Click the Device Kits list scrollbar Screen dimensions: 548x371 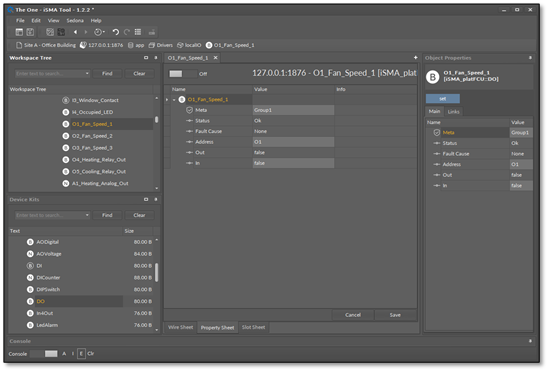[x=156, y=272]
